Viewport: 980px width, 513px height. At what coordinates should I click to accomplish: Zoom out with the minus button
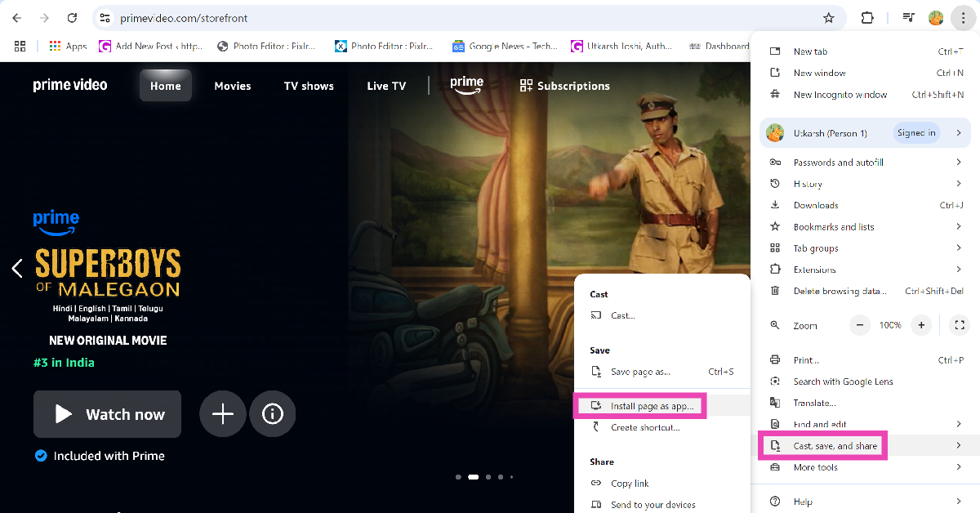(860, 325)
